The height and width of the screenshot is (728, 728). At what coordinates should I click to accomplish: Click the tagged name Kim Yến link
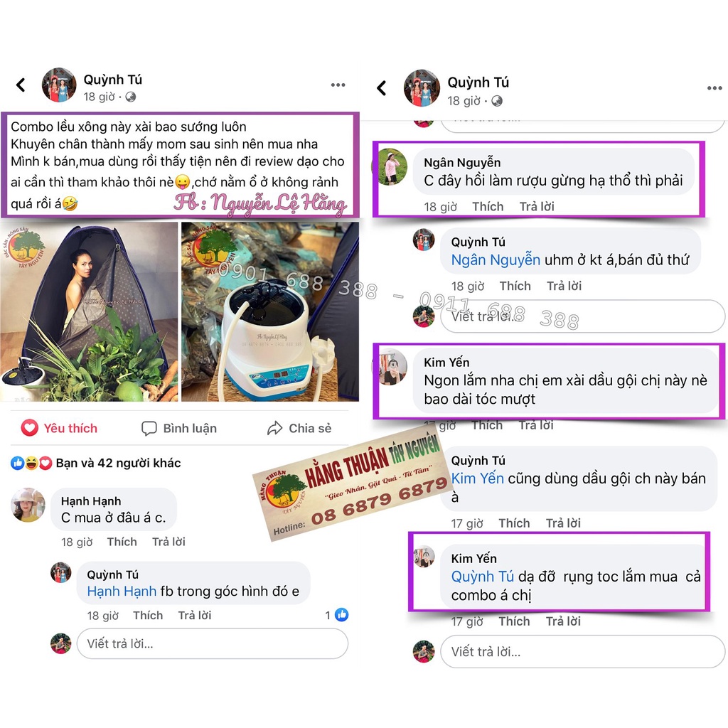tap(477, 478)
